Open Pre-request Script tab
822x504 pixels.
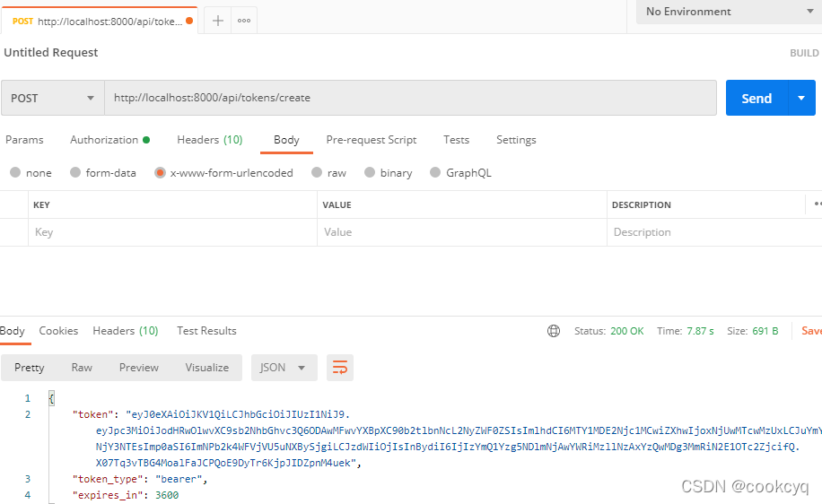pyautogui.click(x=372, y=140)
